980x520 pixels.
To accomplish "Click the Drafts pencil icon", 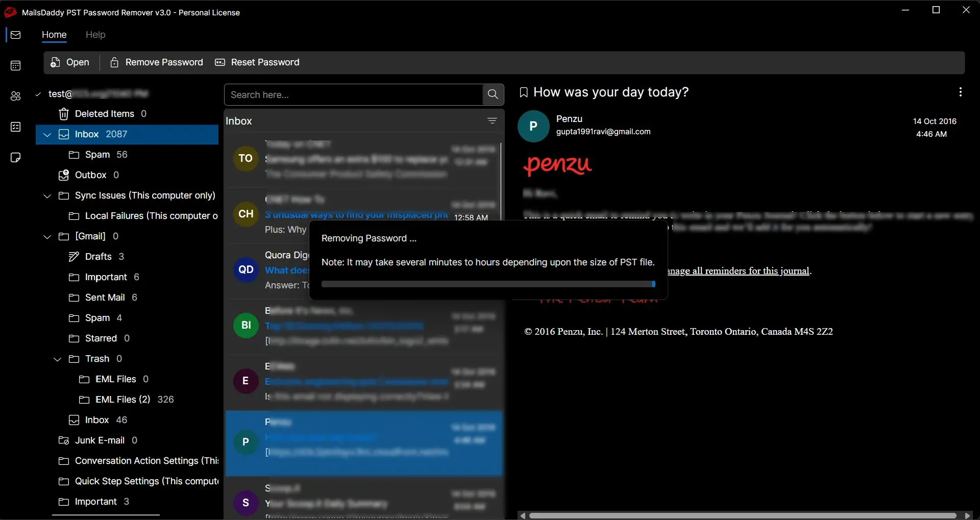I will pos(73,257).
